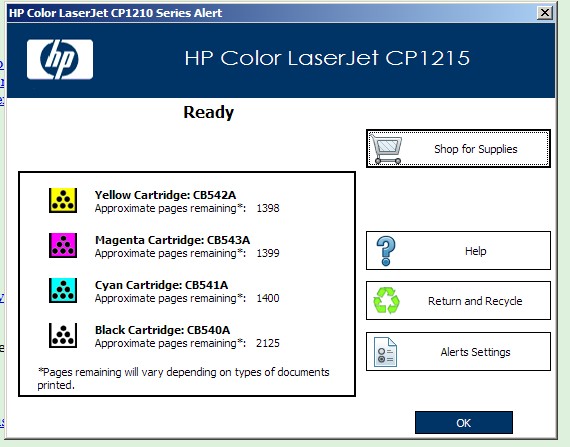Select the 'Yellow Cartridge: CB542A' label

[x=165, y=195]
